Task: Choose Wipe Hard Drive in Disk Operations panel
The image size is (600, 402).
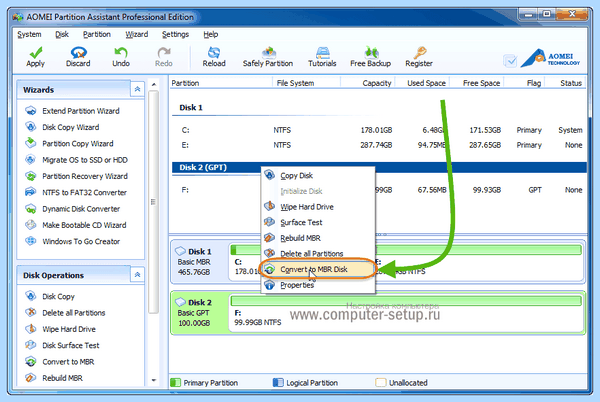Action: pyautogui.click(x=60, y=329)
